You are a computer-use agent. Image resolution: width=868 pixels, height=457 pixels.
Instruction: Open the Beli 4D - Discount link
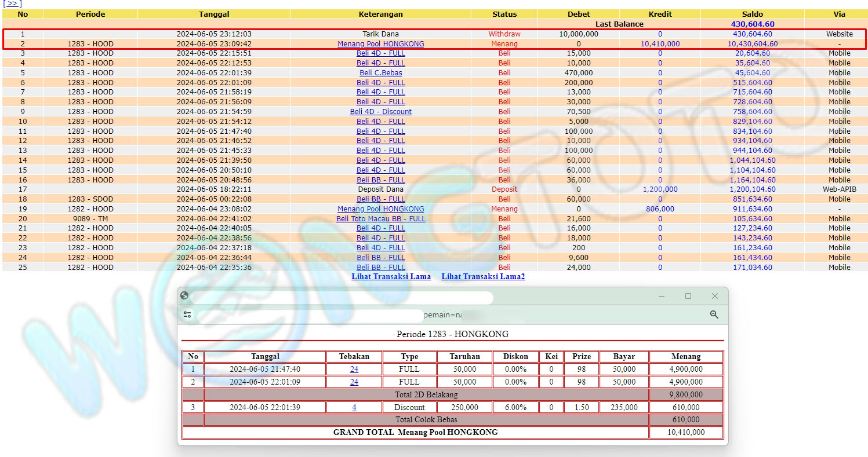[380, 112]
